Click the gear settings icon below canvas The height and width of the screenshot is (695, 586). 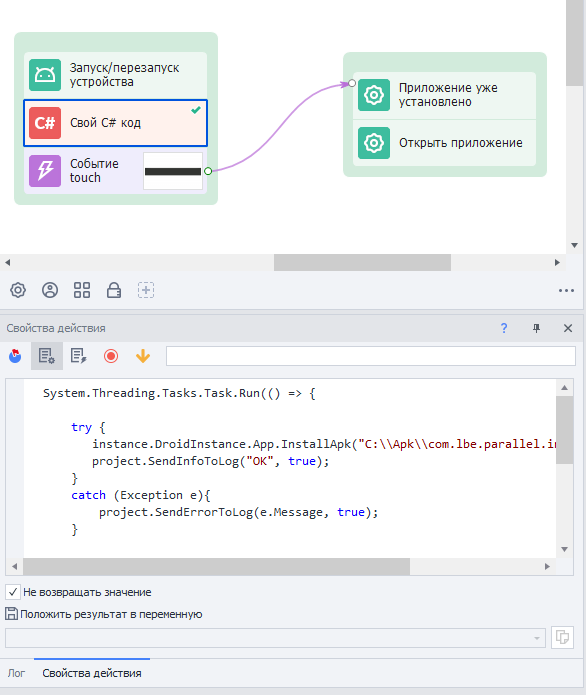click(18, 290)
